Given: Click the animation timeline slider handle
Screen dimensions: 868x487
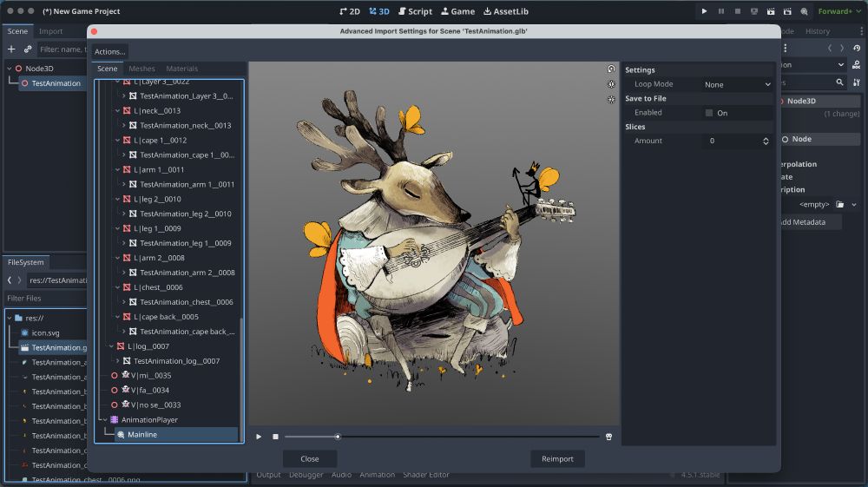Looking at the screenshot, I should point(338,437).
